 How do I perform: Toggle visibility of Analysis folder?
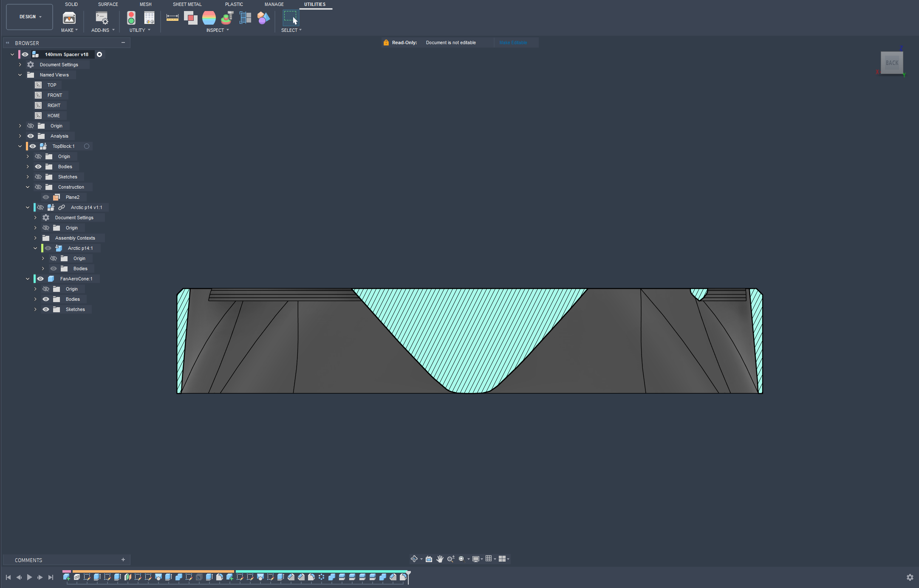(31, 136)
